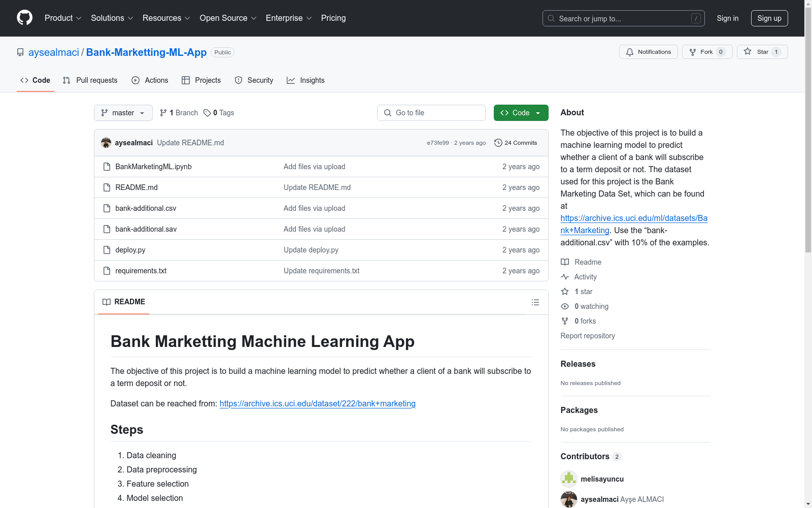
Task: Open the dataset link in README
Action: (x=318, y=403)
